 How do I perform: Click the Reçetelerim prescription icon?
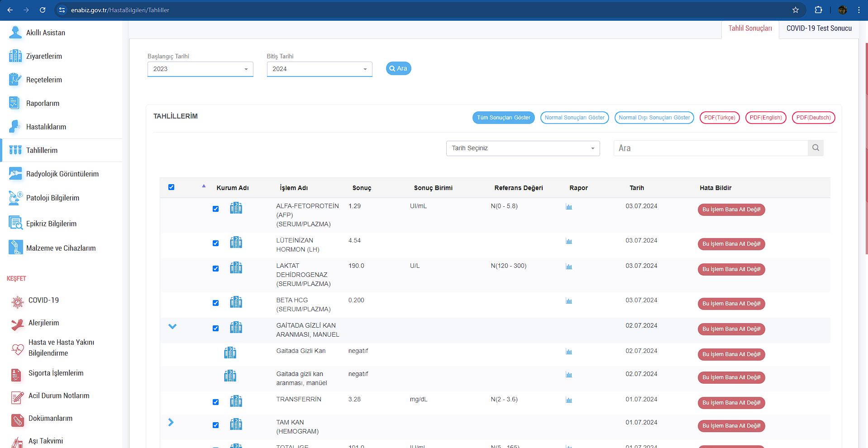[15, 80]
